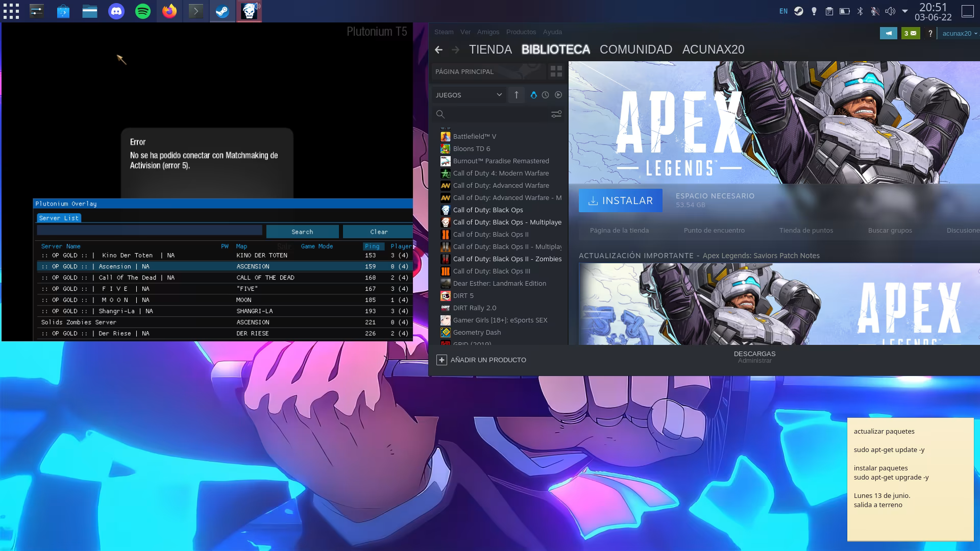Open the Steam taskbar icon
The width and height of the screenshot is (980, 551).
pyautogui.click(x=223, y=11)
